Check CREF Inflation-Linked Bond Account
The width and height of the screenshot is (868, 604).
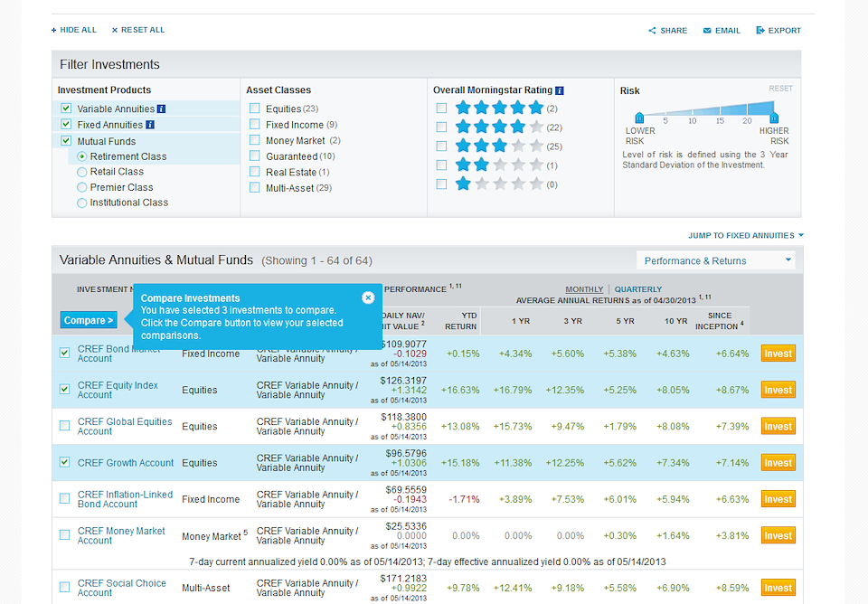[x=65, y=499]
